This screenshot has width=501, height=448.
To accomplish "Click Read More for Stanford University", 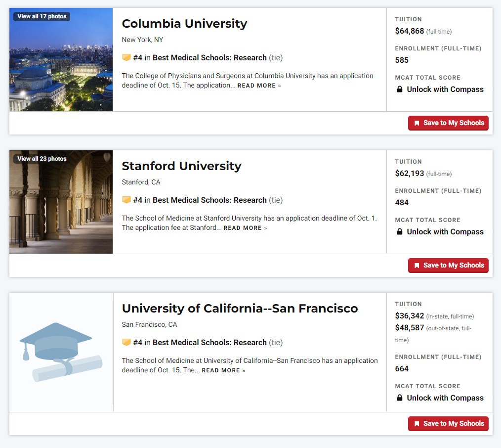I will pos(246,228).
